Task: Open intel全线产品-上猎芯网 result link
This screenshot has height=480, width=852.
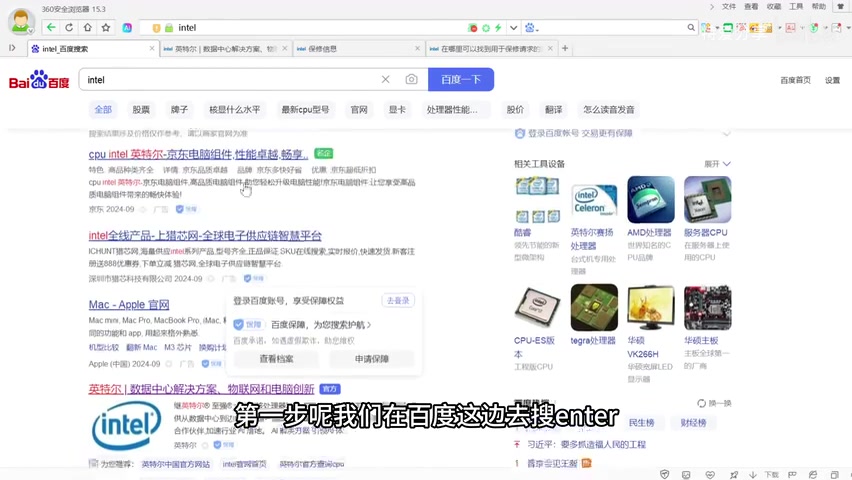Action: tap(205, 235)
